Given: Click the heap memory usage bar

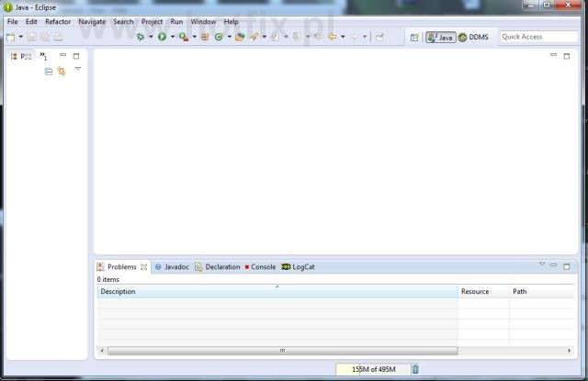Looking at the screenshot, I should [372, 369].
